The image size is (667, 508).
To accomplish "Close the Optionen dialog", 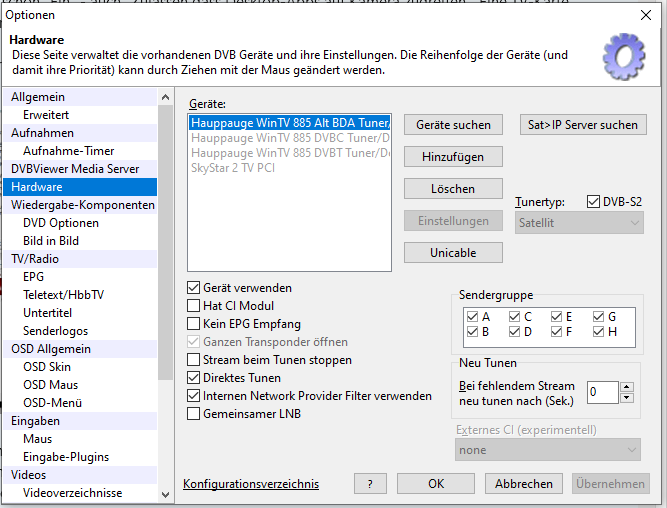I will [646, 15].
